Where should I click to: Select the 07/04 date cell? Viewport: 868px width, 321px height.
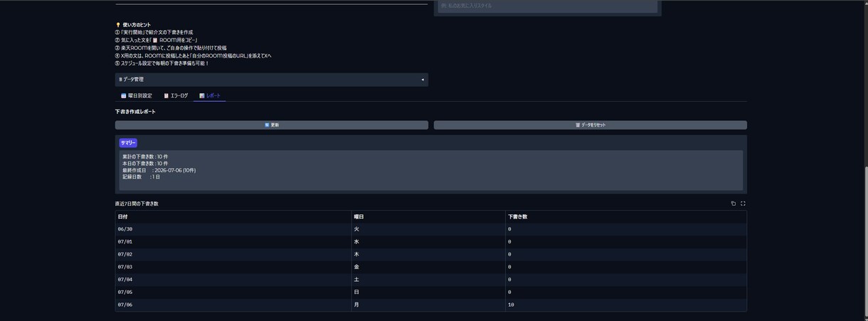click(x=233, y=280)
